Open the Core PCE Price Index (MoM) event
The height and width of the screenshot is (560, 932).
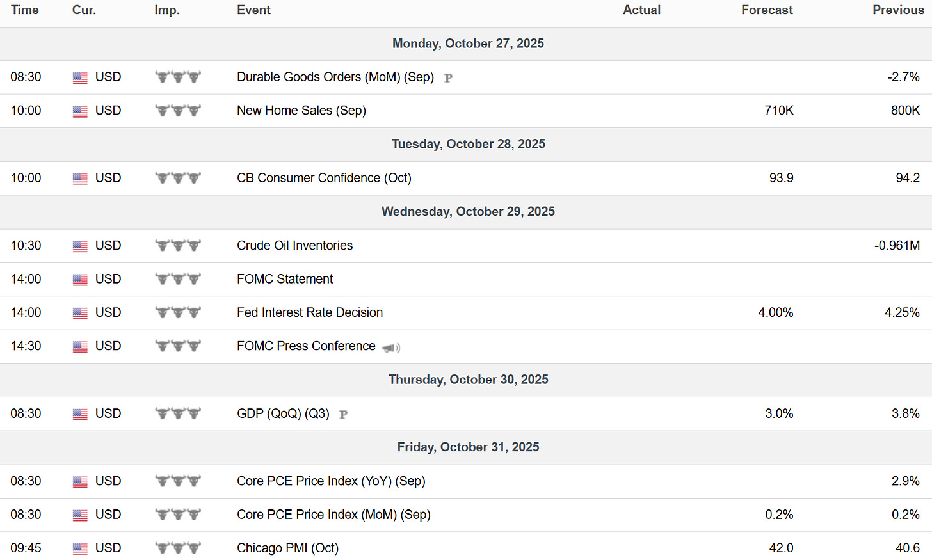[333, 515]
